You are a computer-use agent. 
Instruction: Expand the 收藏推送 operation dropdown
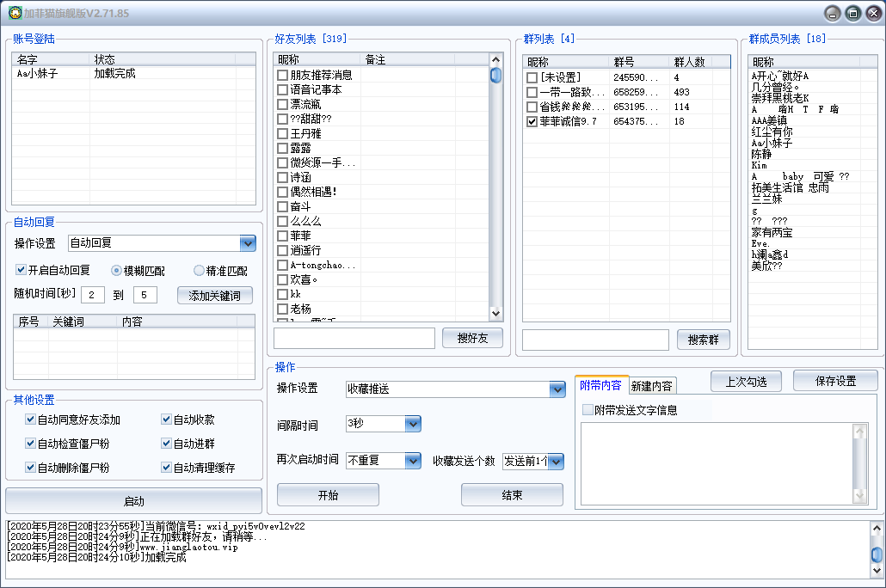(x=557, y=389)
